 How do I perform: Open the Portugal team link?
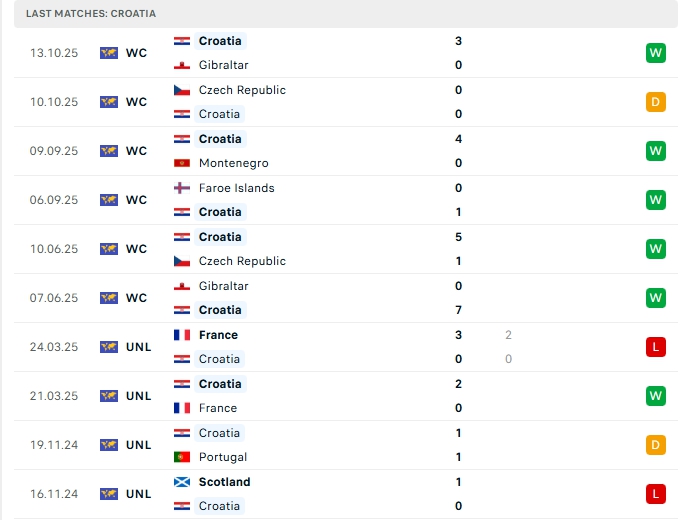click(222, 457)
